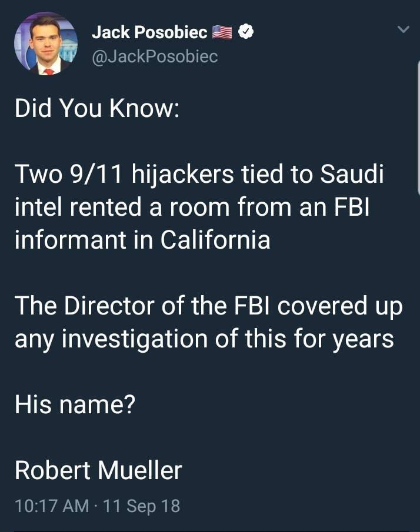Click the word "Saudi" in the tweet
420x532 pixels.
351,176
